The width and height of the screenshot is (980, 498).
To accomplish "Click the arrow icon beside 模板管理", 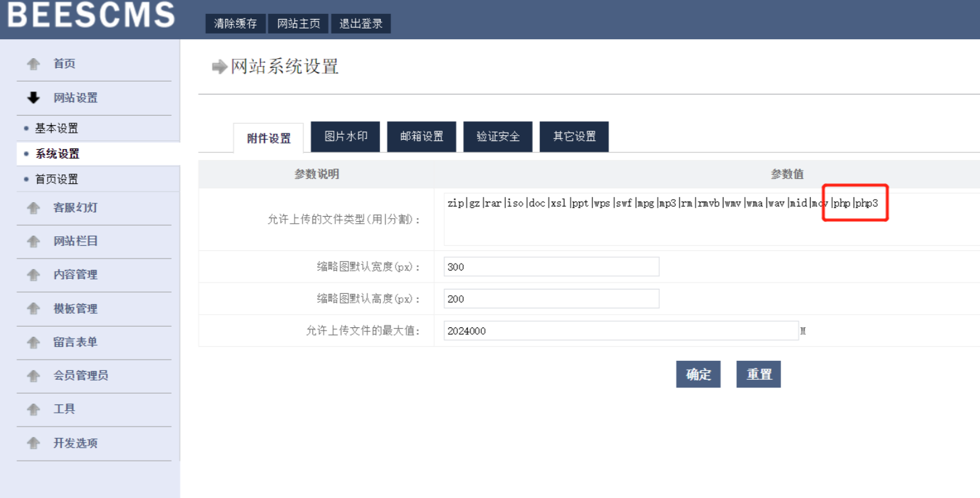I will coord(33,308).
